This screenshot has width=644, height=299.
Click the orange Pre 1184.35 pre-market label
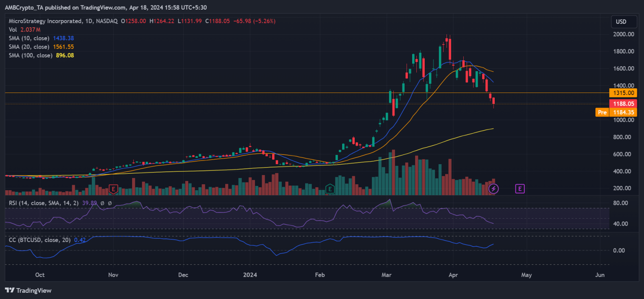click(x=616, y=112)
